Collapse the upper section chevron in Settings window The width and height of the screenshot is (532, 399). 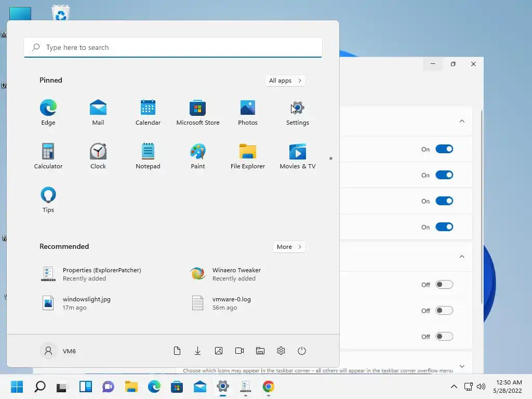[462, 121]
